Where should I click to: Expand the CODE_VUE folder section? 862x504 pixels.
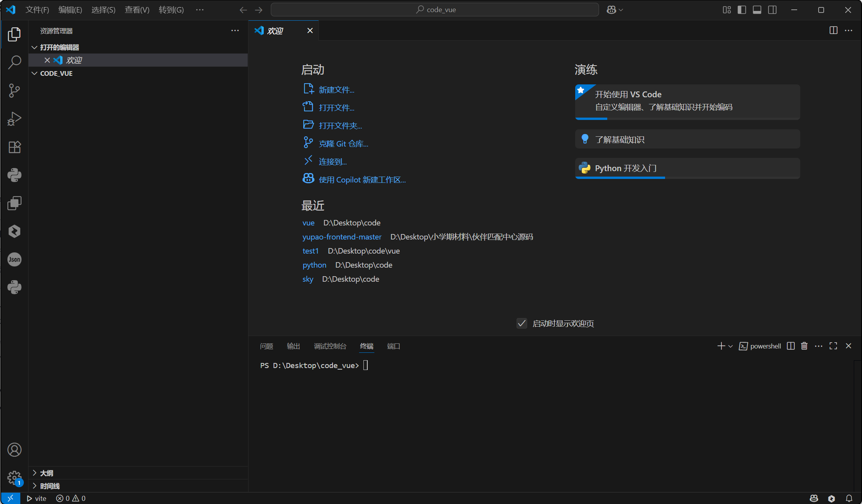56,73
